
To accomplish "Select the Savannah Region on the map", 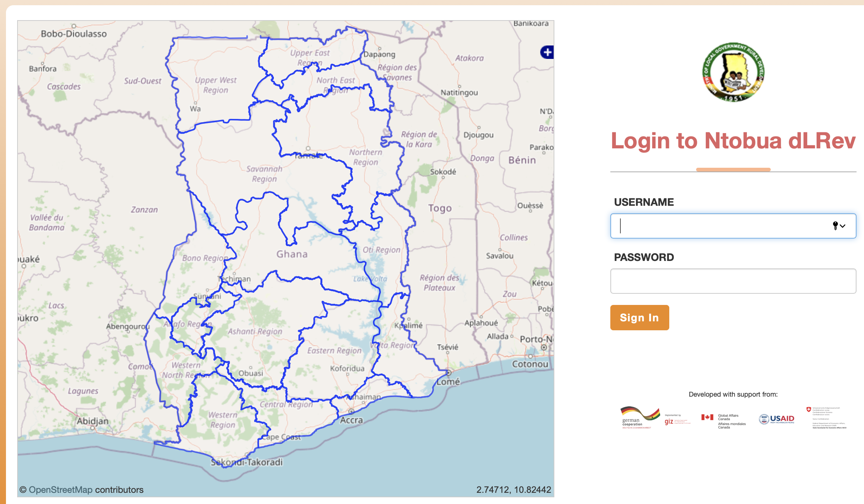I will coord(264,174).
